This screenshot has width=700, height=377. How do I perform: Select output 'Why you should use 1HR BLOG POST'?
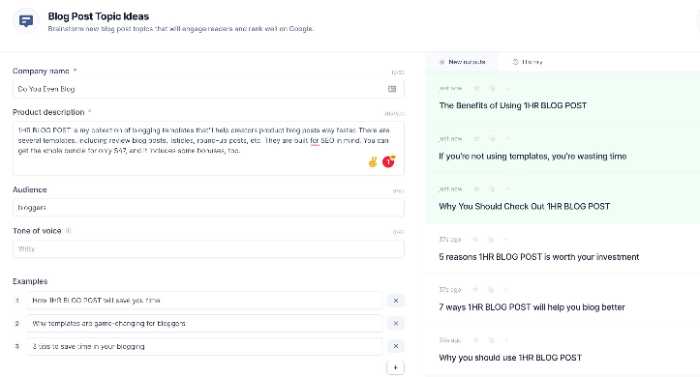click(510, 358)
